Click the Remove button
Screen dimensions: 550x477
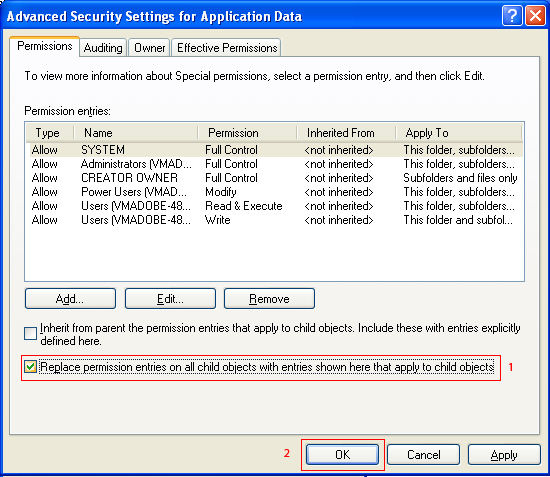[269, 299]
